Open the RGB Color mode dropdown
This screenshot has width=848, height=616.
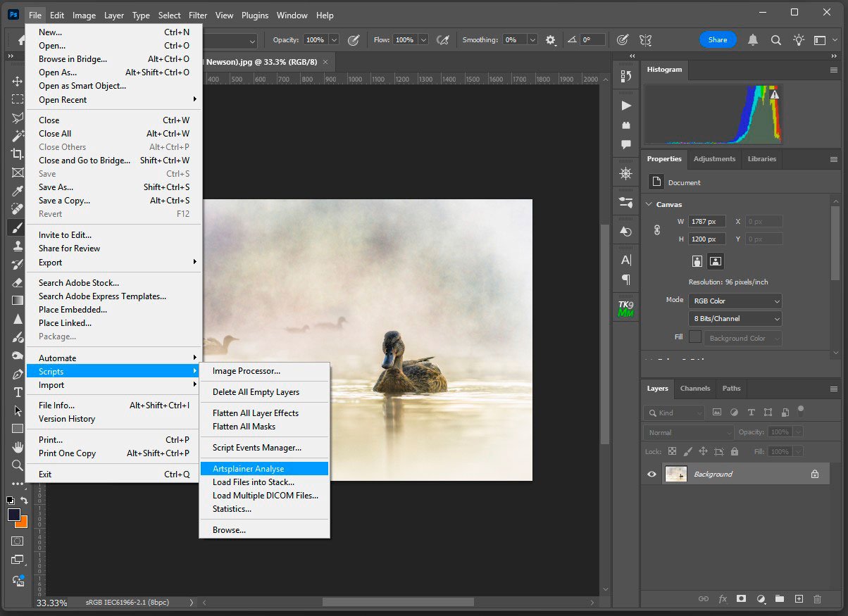coord(735,301)
